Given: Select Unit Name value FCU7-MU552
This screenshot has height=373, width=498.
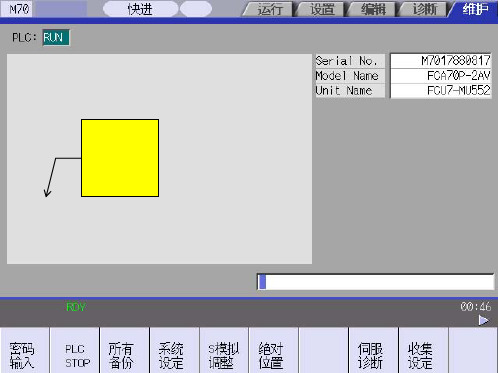Looking at the screenshot, I should (x=441, y=90).
